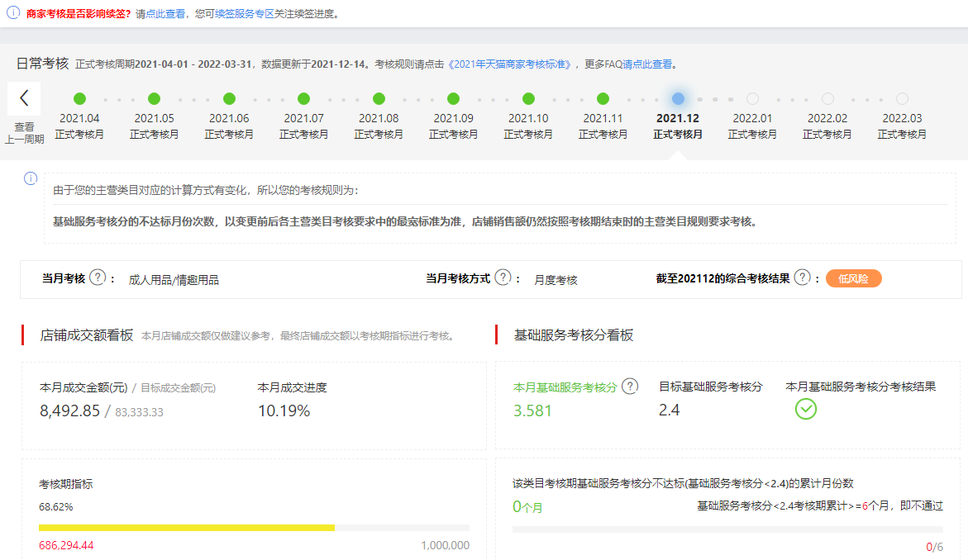Click the 1,000,000 target value

(x=445, y=545)
